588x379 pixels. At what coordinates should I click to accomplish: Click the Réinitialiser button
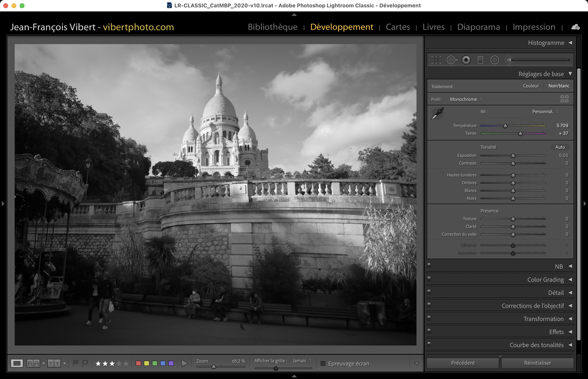click(537, 363)
